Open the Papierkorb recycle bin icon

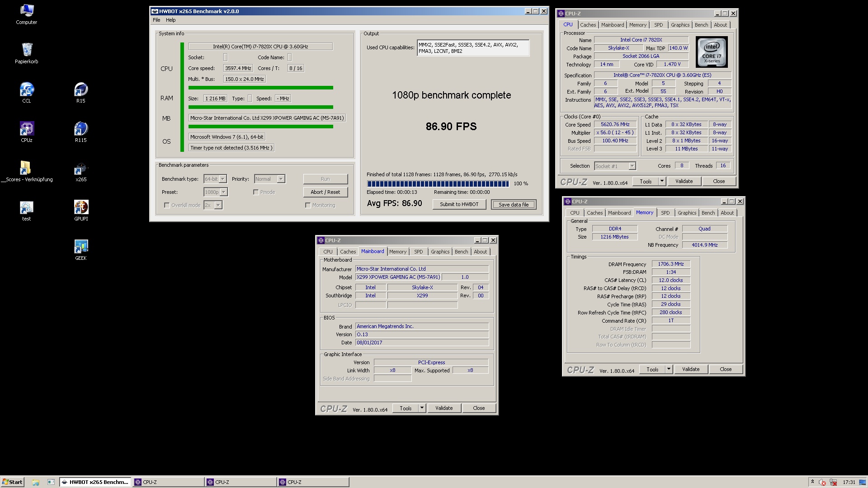pos(26,53)
